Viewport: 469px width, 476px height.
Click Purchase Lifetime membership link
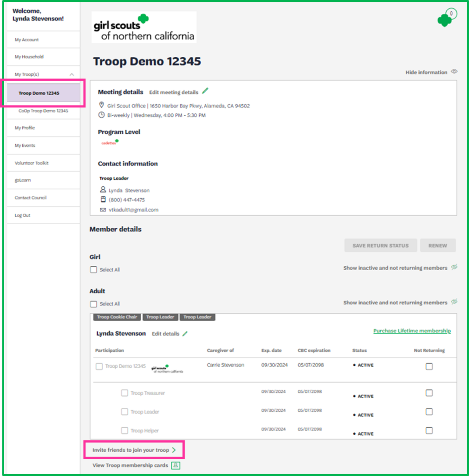(412, 331)
